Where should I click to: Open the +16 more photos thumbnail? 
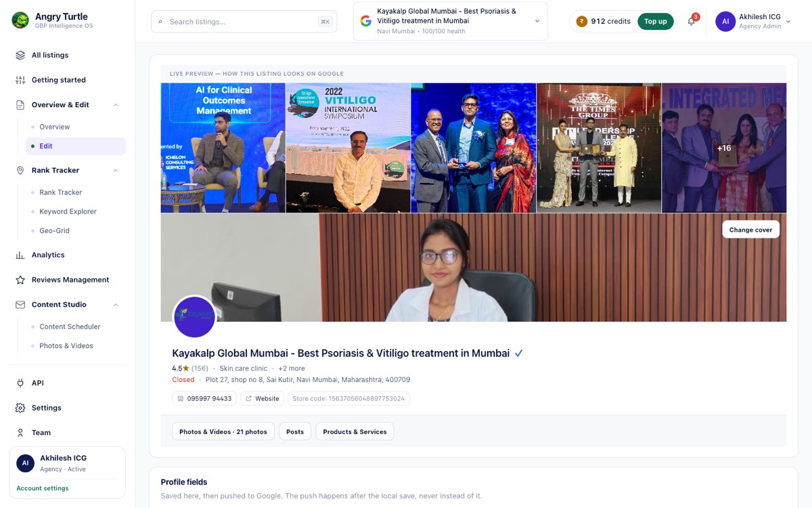point(724,148)
